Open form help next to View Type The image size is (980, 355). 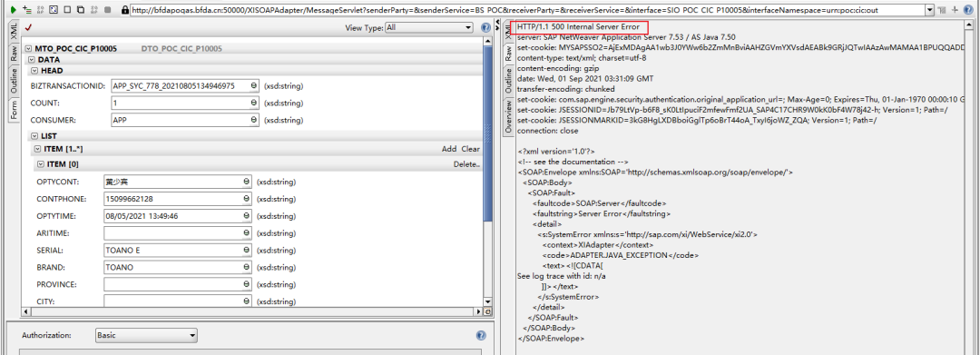click(x=485, y=27)
